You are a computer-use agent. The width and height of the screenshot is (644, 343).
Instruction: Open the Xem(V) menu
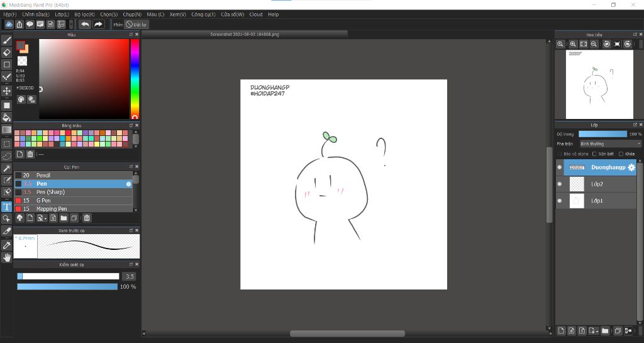pos(178,14)
